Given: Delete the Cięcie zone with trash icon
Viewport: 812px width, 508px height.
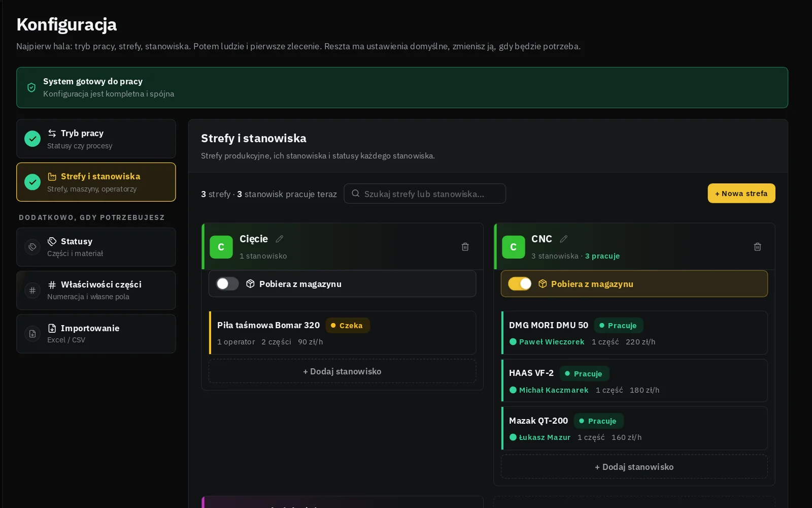Looking at the screenshot, I should tap(465, 247).
